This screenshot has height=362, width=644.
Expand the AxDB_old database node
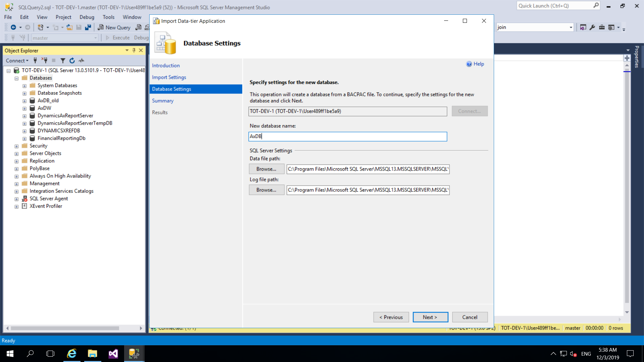click(x=24, y=101)
